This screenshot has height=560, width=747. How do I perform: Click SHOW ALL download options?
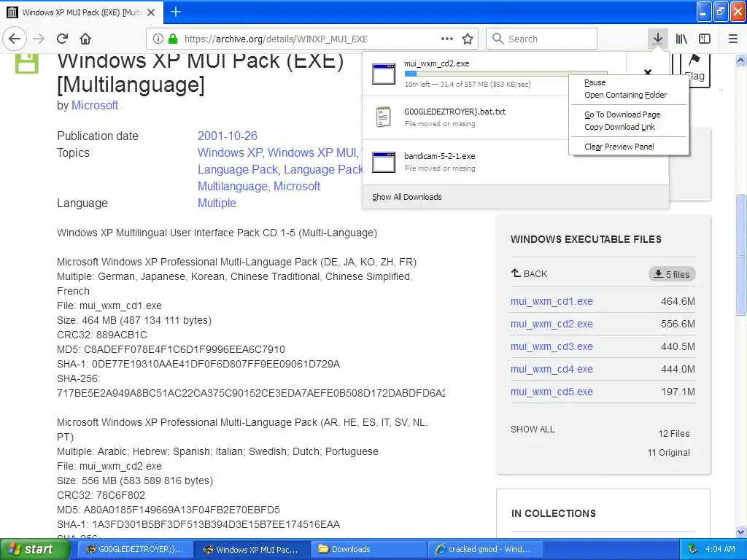533,429
